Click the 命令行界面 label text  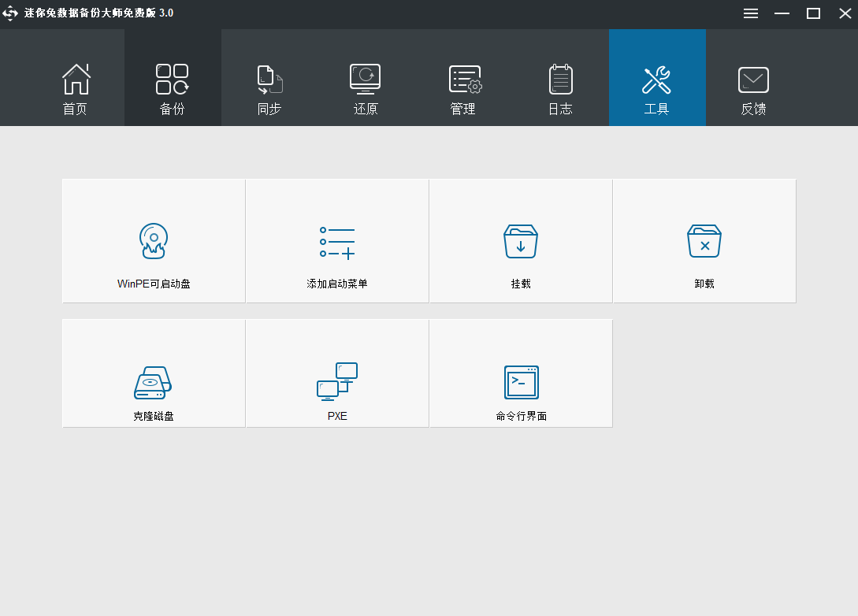(x=521, y=417)
